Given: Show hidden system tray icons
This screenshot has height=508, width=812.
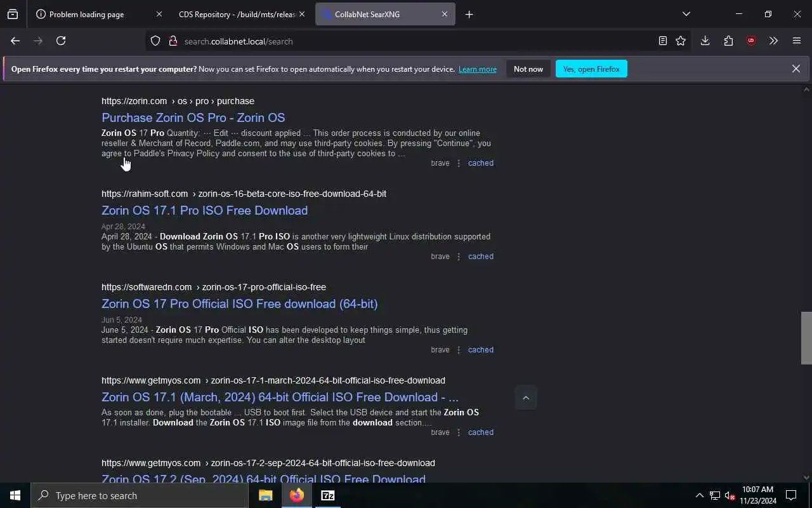Looking at the screenshot, I should 700,495.
